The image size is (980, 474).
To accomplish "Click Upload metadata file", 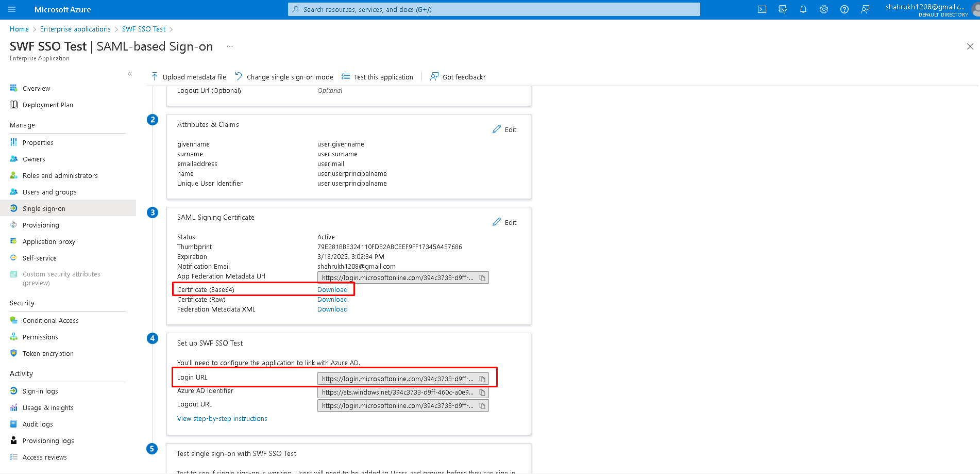I will pos(189,77).
